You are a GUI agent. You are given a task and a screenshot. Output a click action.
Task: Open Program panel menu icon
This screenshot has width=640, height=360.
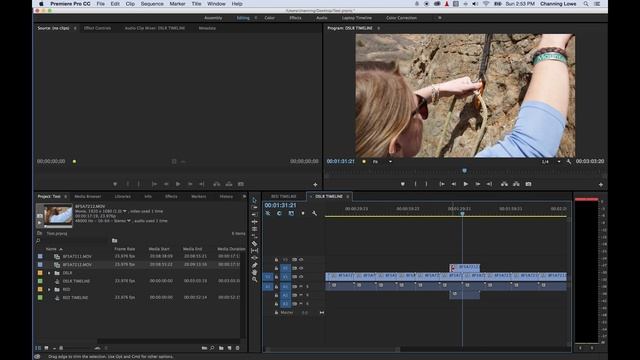pyautogui.click(x=378, y=28)
